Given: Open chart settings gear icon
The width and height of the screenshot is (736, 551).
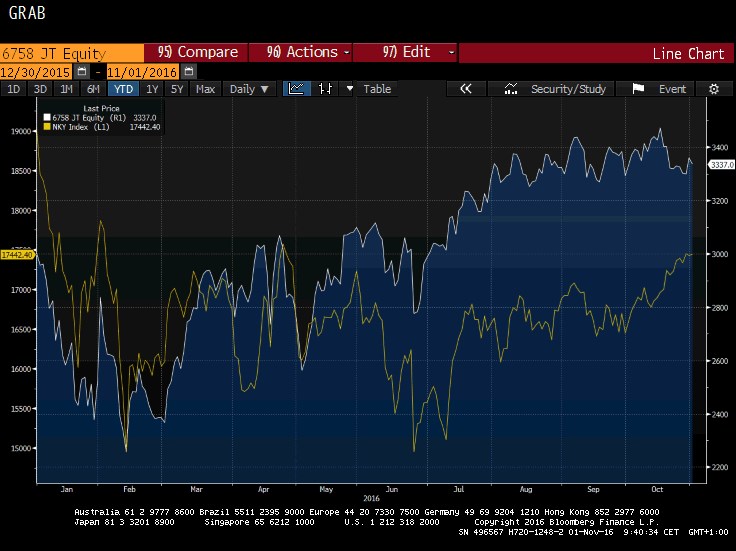Looking at the screenshot, I should click(x=713, y=89).
